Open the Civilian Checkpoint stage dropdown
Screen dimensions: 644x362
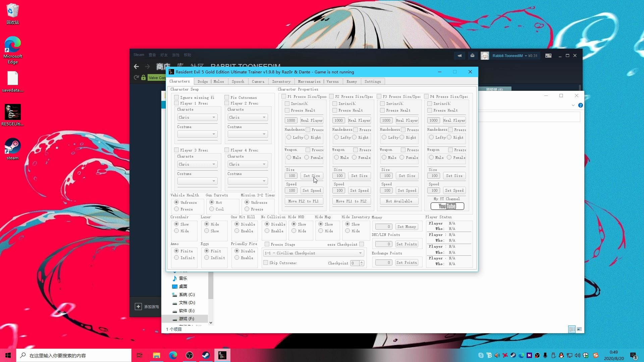point(314,253)
